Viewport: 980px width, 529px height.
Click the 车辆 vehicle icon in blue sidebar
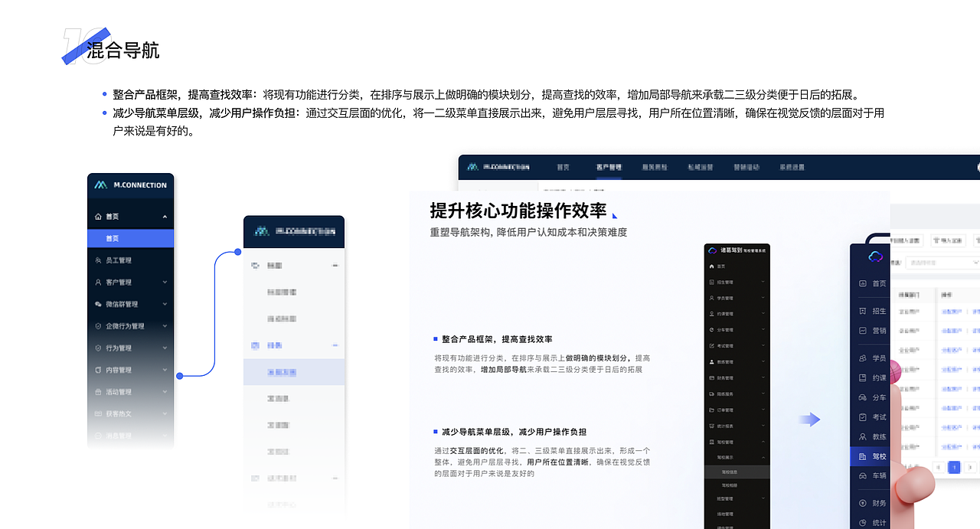863,475
